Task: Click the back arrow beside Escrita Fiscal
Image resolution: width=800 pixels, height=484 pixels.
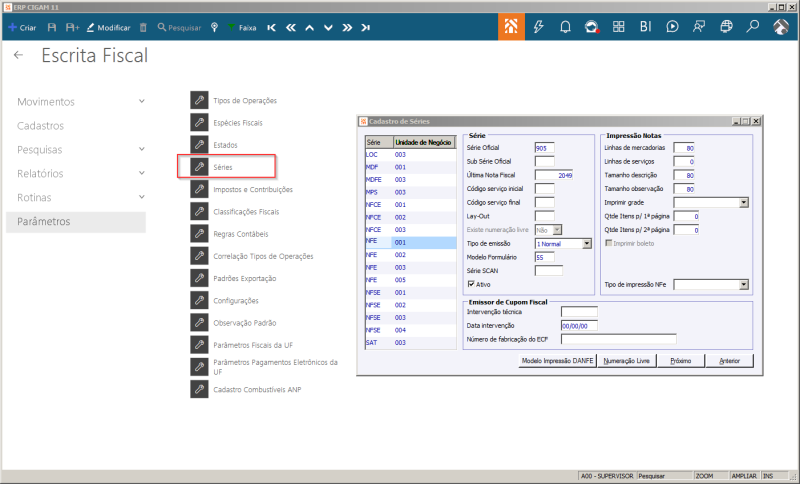Action: pos(18,55)
